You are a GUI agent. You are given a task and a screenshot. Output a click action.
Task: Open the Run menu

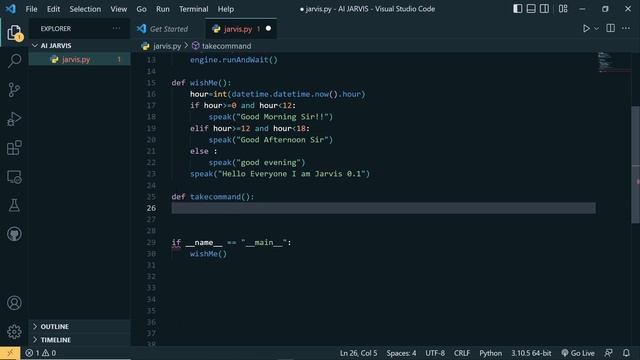coord(162,9)
